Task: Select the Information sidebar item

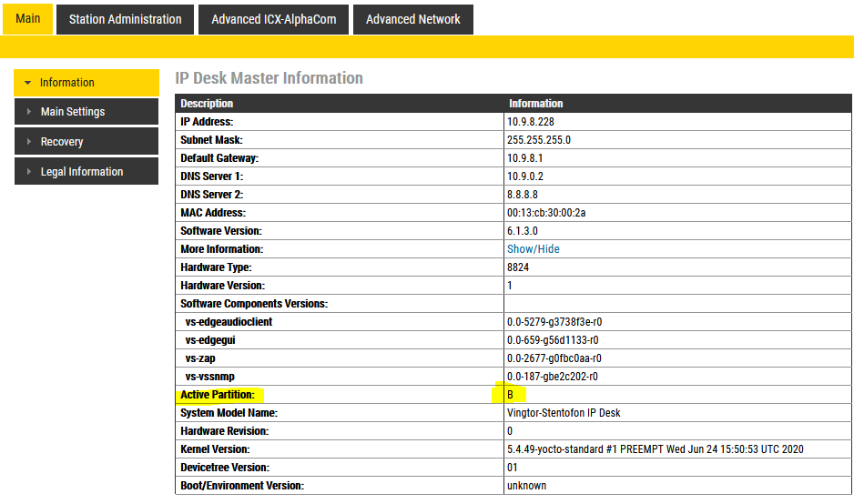Action: coord(67,83)
